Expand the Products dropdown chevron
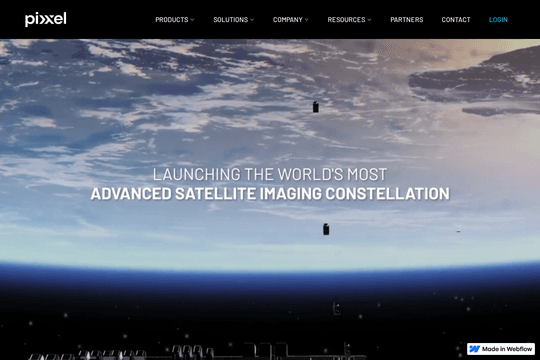 192,20
